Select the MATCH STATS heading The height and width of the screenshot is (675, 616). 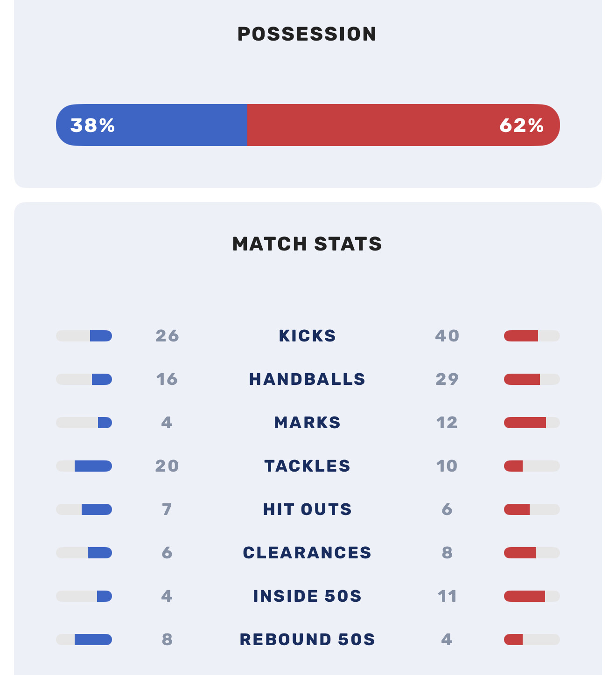307,244
